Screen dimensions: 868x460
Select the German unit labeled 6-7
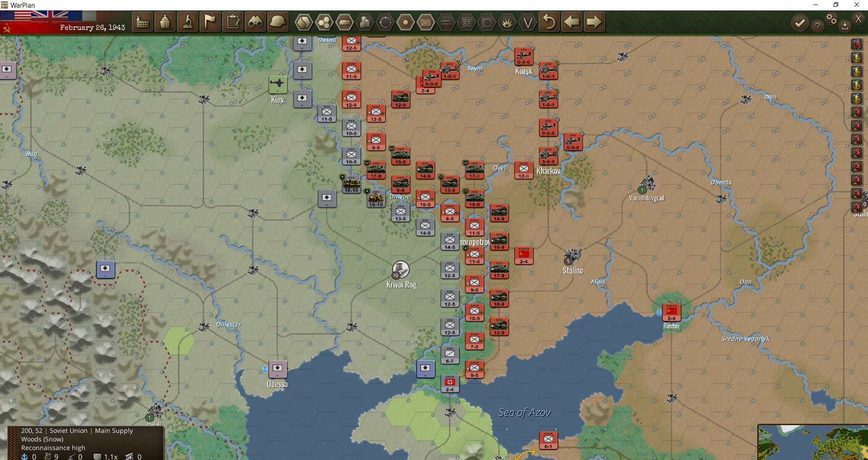point(450,355)
